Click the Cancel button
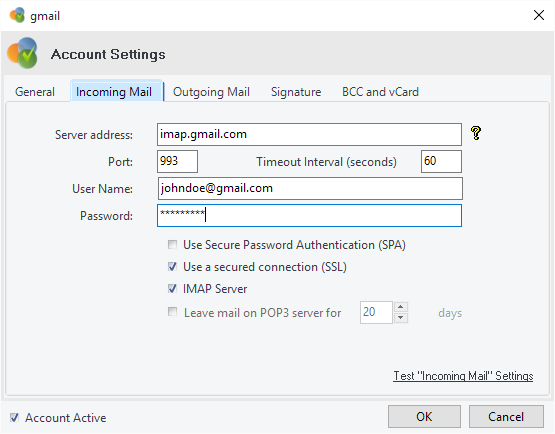This screenshot has width=555, height=434. click(506, 417)
